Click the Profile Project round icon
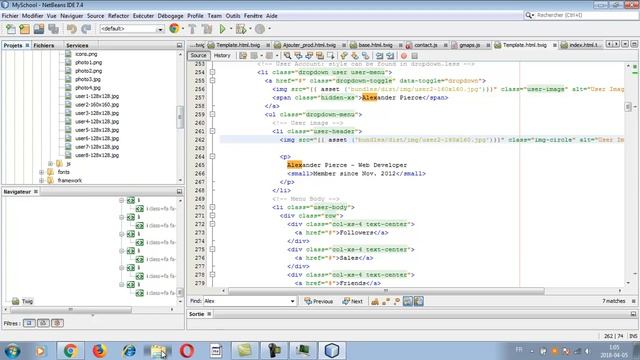Screen dimensions: 640x360 click(260, 29)
